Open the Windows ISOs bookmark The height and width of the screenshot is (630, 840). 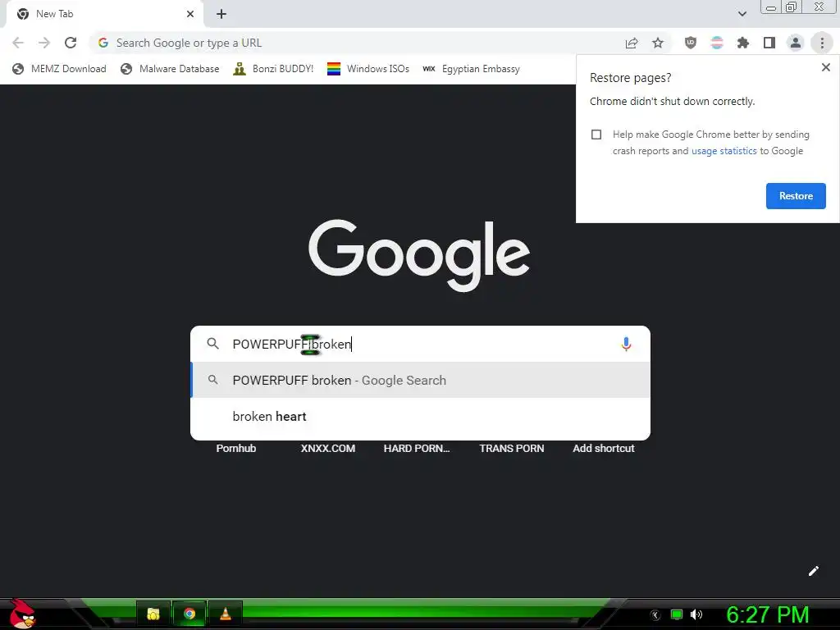point(368,69)
